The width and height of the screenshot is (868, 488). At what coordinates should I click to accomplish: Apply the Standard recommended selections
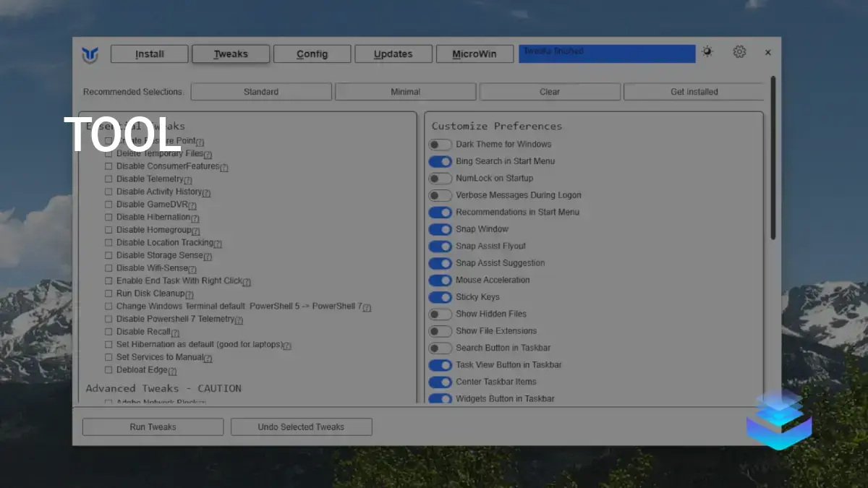(x=260, y=91)
